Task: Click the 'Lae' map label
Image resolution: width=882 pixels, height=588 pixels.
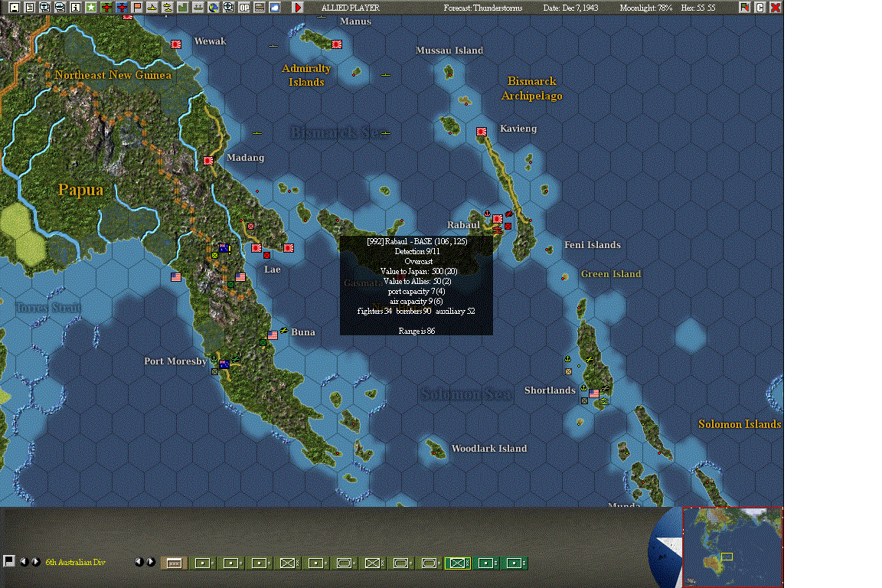Action: (x=273, y=269)
